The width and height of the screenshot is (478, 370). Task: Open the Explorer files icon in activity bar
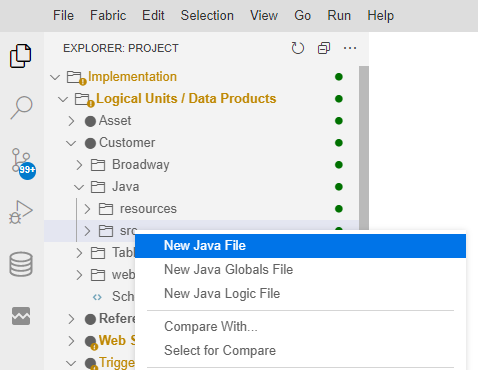[x=21, y=56]
